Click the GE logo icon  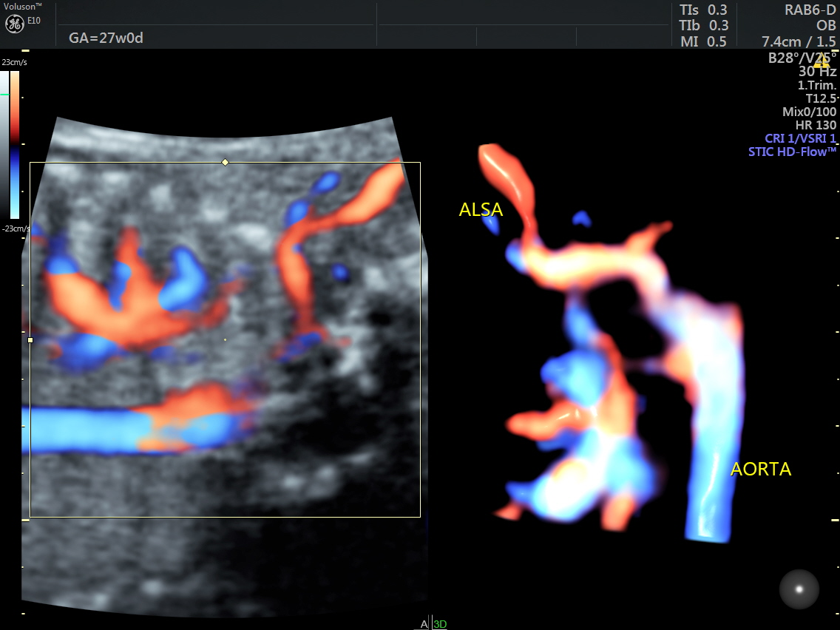pyautogui.click(x=15, y=24)
